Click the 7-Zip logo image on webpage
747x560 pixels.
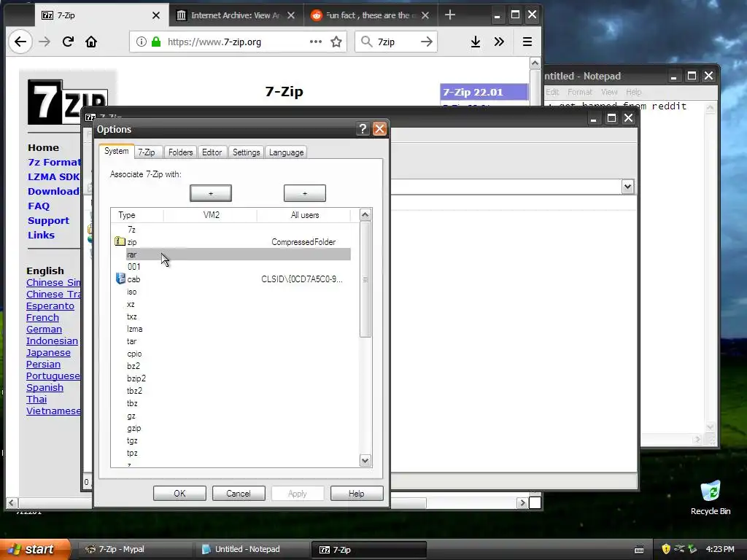pyautogui.click(x=67, y=102)
